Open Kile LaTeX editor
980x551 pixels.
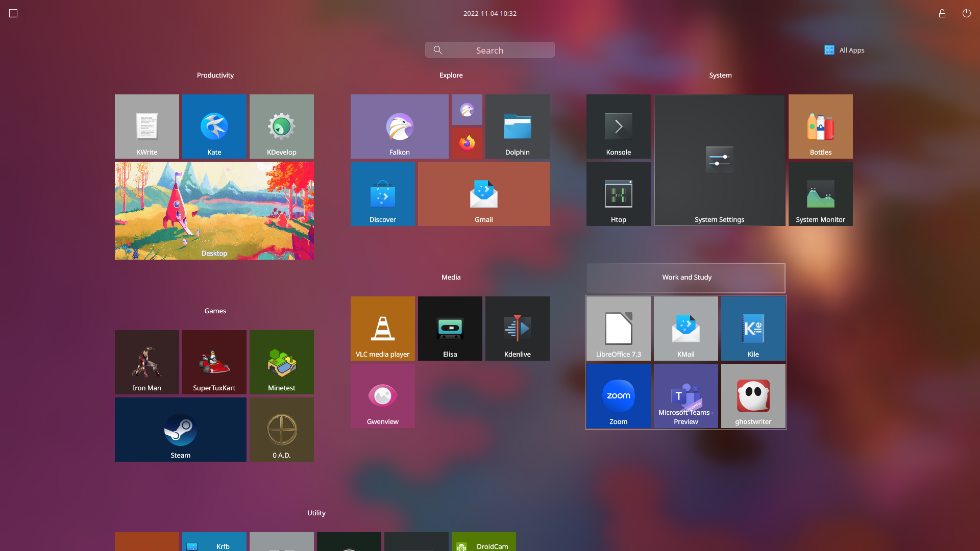tap(753, 329)
